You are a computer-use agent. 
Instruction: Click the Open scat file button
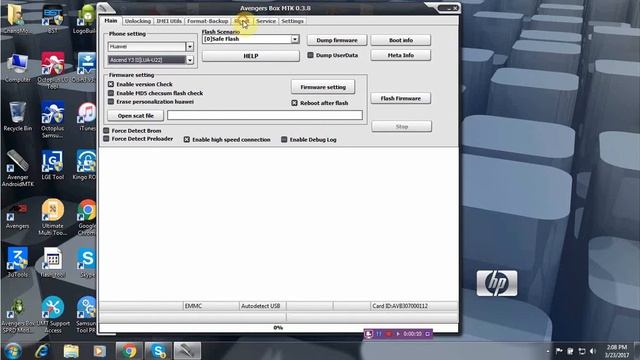pyautogui.click(x=136, y=116)
